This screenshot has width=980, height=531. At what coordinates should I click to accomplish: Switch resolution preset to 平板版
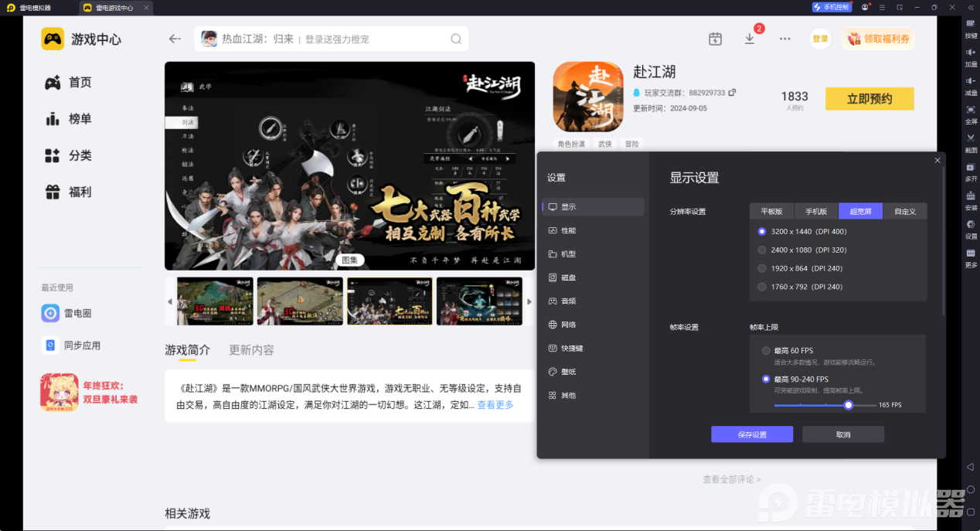(x=771, y=211)
